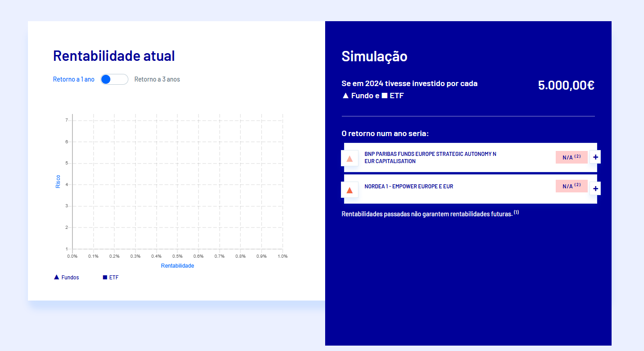Click the 5.000,00€ investment amount
Viewport: 644px width, 351px height.
(566, 85)
